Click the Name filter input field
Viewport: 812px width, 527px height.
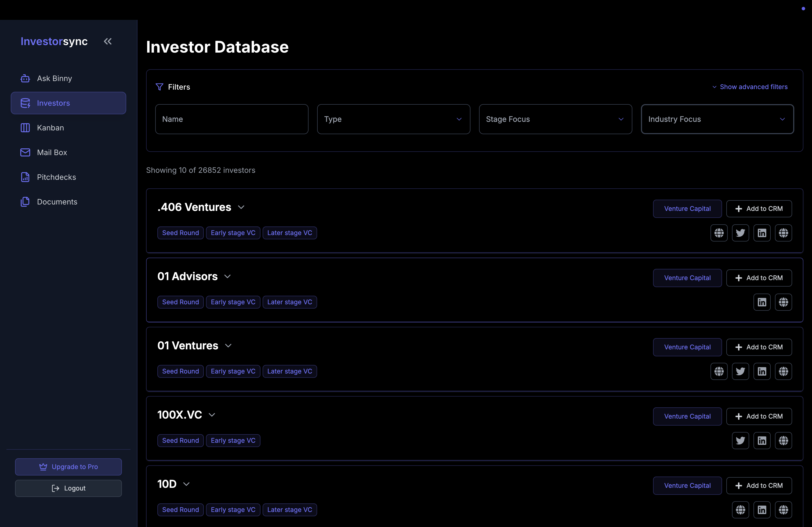coord(232,119)
